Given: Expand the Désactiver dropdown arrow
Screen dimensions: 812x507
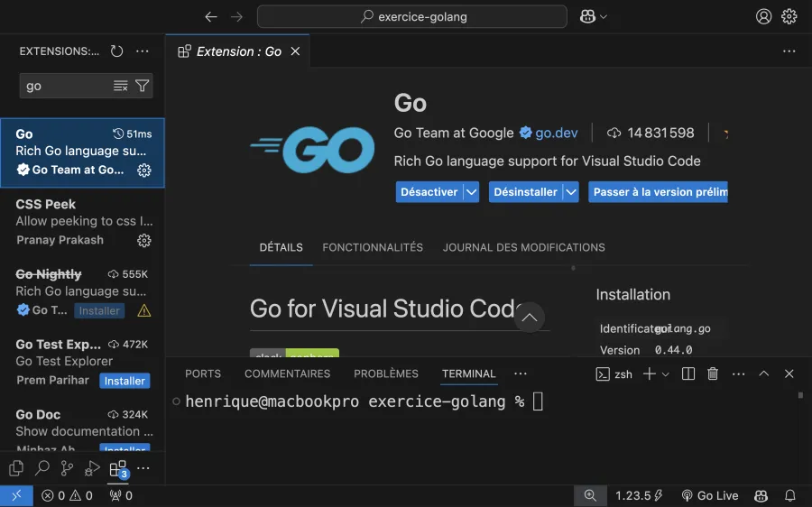Looking at the screenshot, I should (x=471, y=192).
